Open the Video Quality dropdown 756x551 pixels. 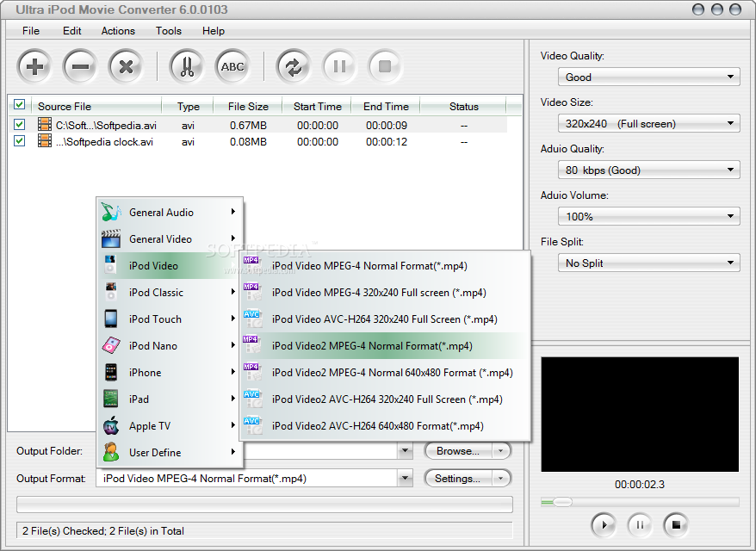pyautogui.click(x=649, y=77)
